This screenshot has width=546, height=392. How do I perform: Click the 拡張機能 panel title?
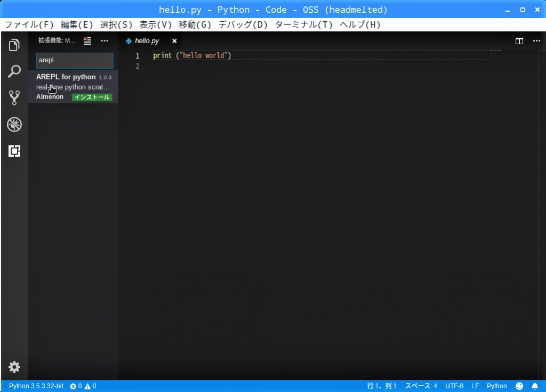tap(57, 40)
